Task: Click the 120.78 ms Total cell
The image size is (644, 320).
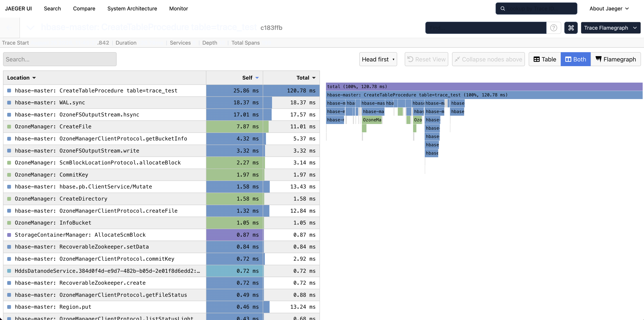Action: click(291, 91)
